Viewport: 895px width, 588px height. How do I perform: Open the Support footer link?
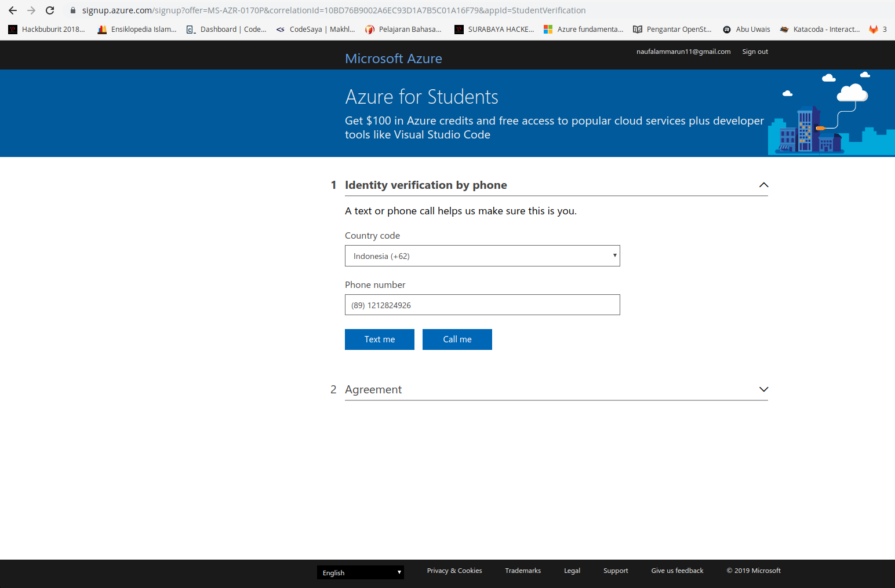click(616, 571)
